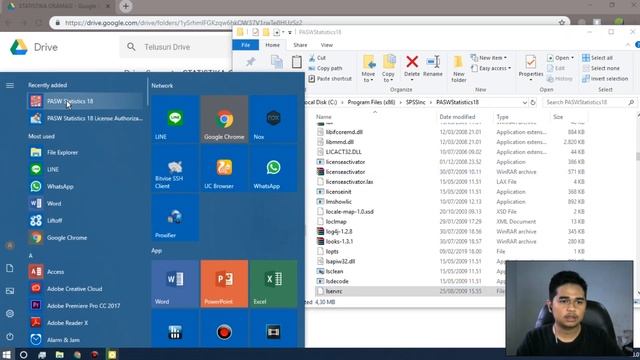640x360 pixels.
Task: Open Settings gear in Start menu
Action: point(10,313)
